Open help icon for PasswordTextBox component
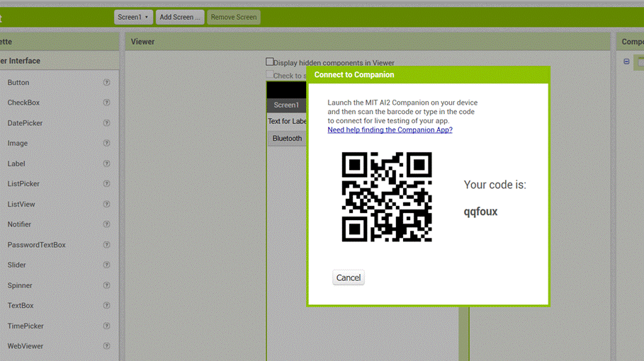Viewport: 644px width, 361px height. [x=106, y=245]
